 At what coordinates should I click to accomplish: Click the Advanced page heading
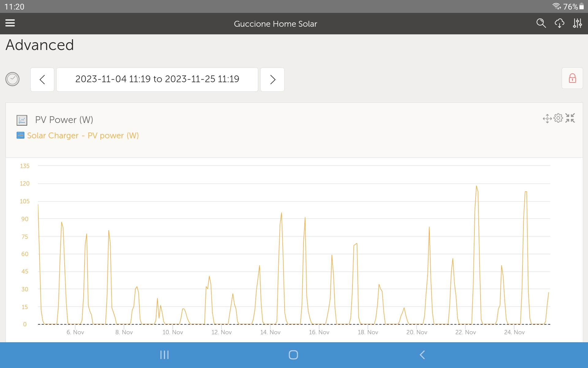click(40, 45)
